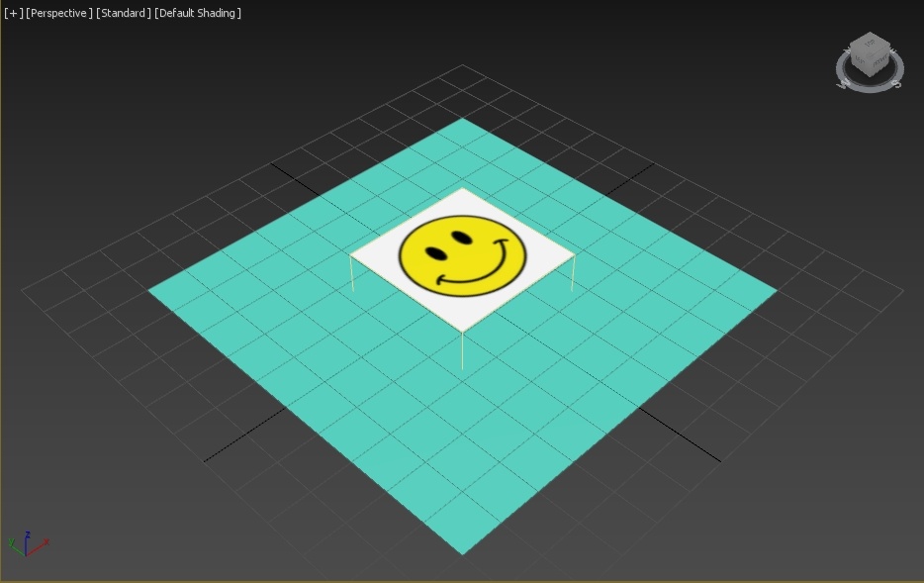Click the E compass letter on ViewCube
The height and width of the screenshot is (583, 924).
pyautogui.click(x=893, y=50)
